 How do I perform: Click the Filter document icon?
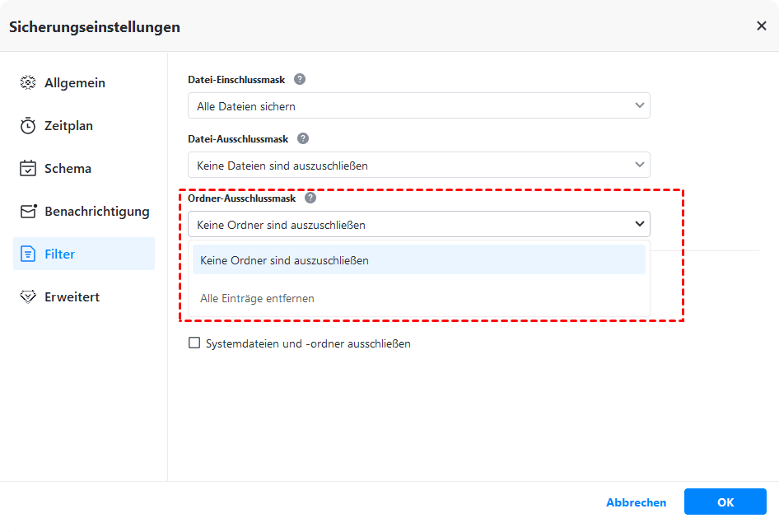point(28,254)
